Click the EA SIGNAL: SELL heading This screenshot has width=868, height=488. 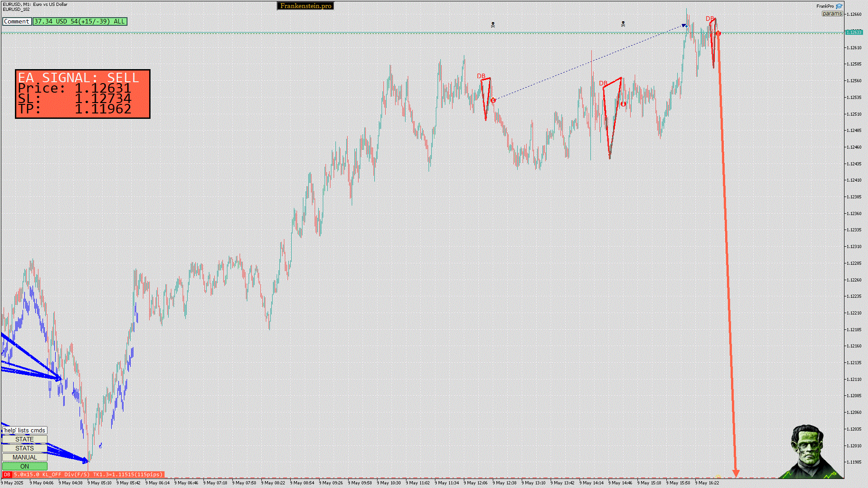[x=78, y=78]
